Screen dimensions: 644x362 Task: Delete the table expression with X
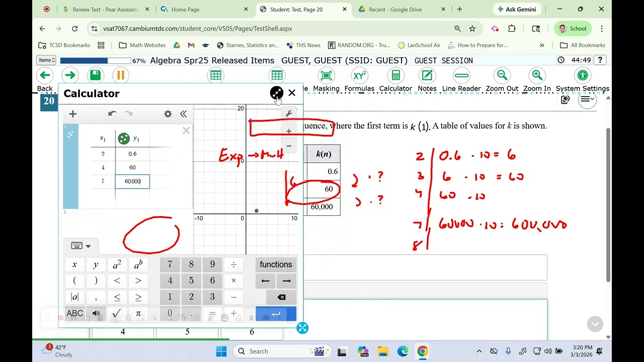(186, 131)
